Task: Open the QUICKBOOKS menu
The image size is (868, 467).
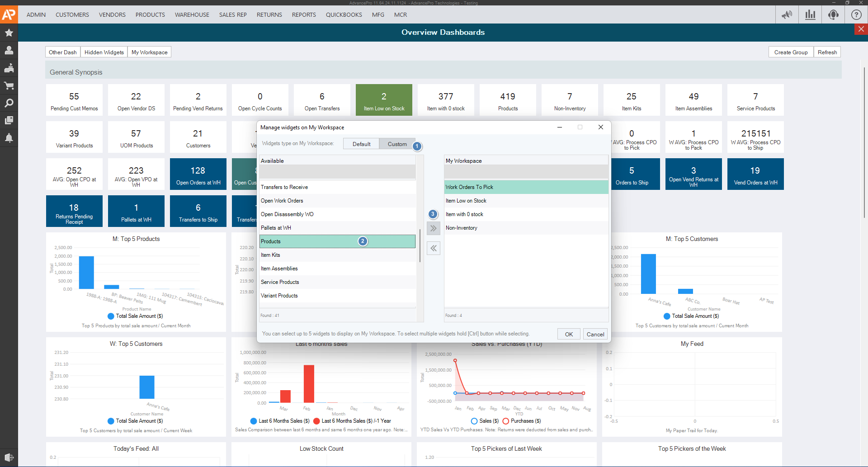Action: tap(344, 14)
